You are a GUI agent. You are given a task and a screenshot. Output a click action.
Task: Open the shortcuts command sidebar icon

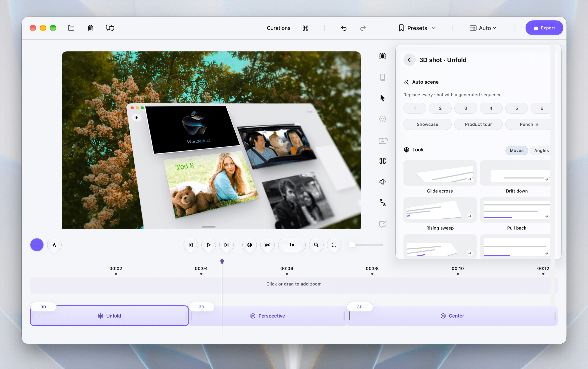(x=382, y=161)
